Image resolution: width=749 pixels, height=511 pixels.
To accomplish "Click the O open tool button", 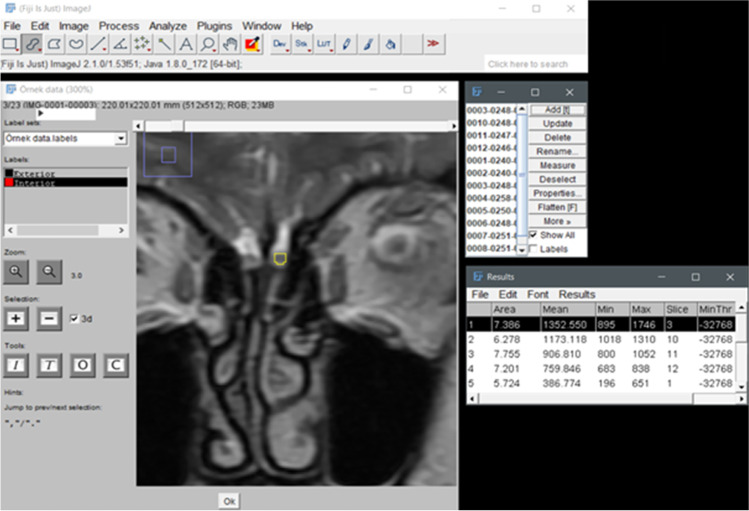I will tap(83, 365).
